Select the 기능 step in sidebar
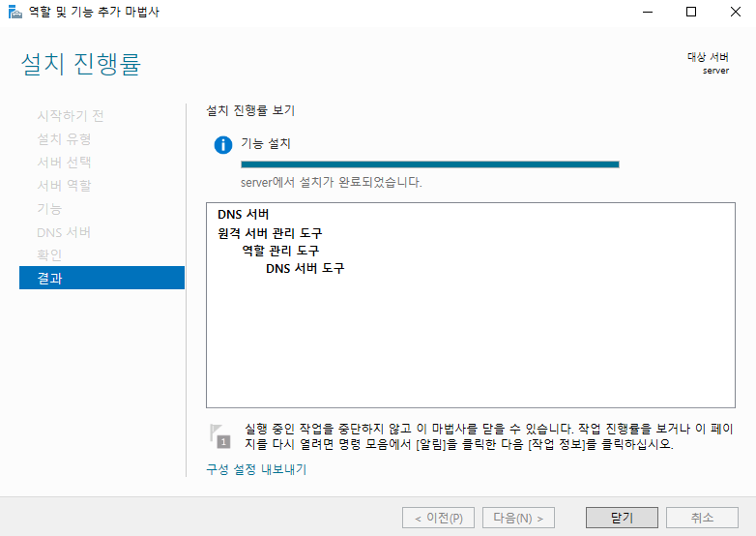 click(x=49, y=209)
